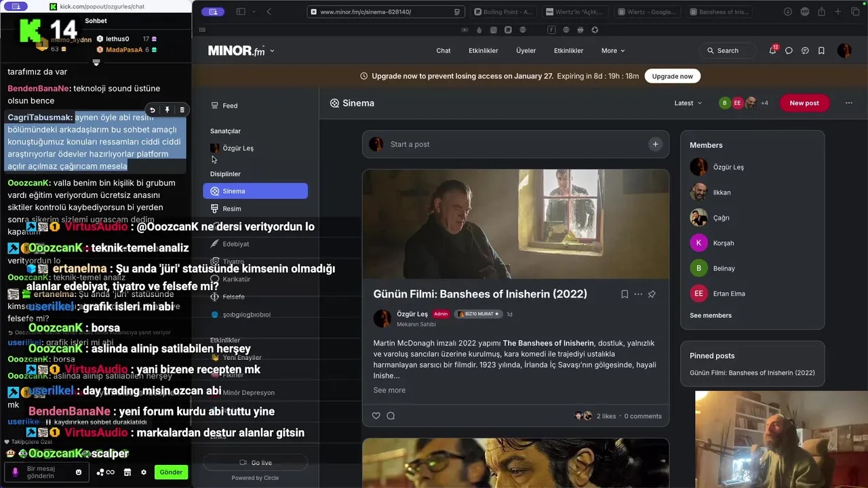
Task: Open emoji picker in Kick chat
Action: click(x=79, y=472)
